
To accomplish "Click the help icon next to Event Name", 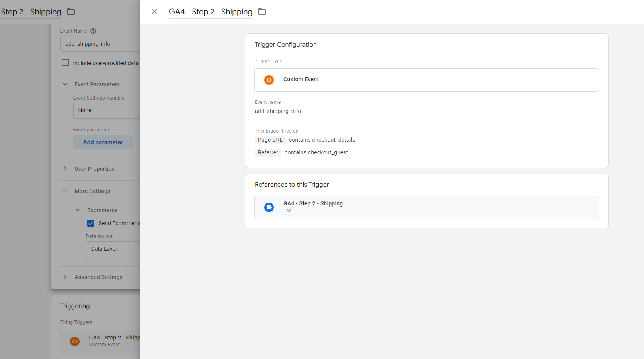I will tap(93, 31).
